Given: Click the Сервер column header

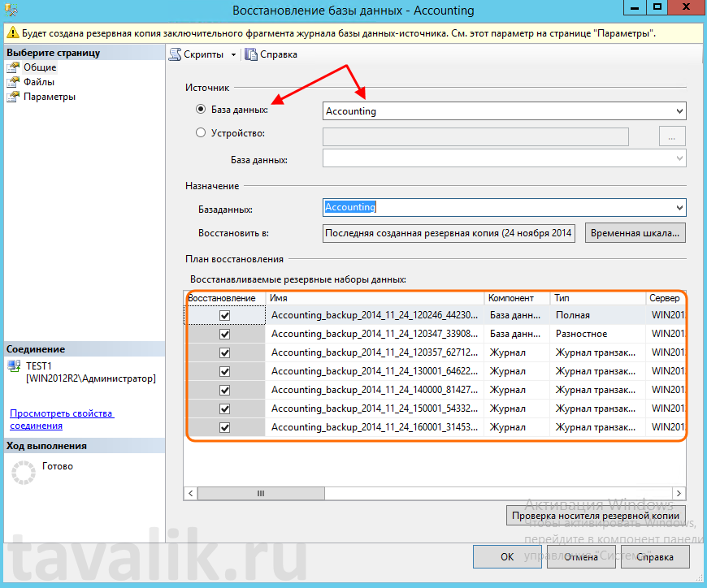Looking at the screenshot, I should (666, 298).
